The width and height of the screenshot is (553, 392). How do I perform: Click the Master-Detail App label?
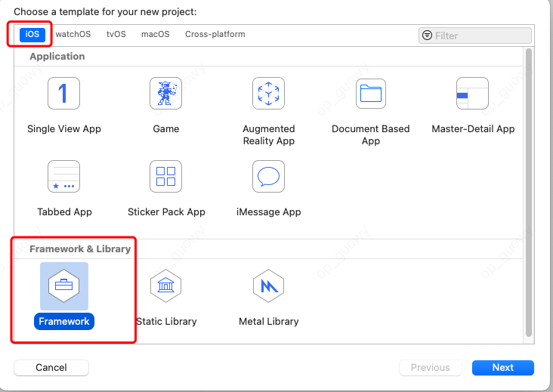tap(473, 129)
